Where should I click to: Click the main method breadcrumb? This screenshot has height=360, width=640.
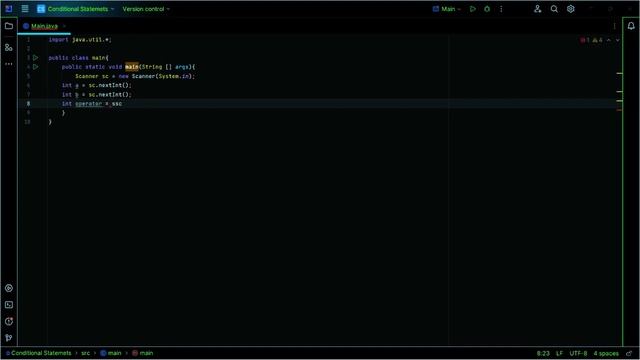tap(142, 353)
